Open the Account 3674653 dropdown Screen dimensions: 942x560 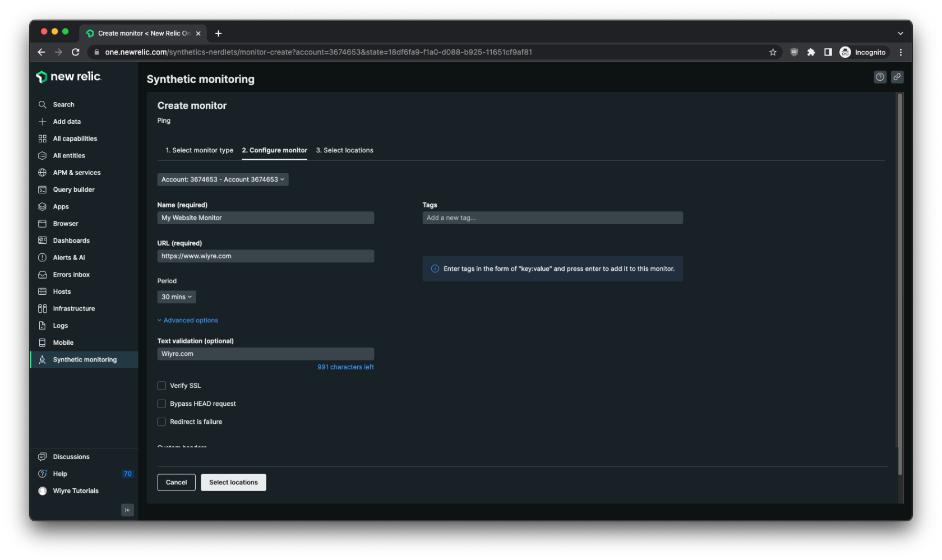point(223,180)
